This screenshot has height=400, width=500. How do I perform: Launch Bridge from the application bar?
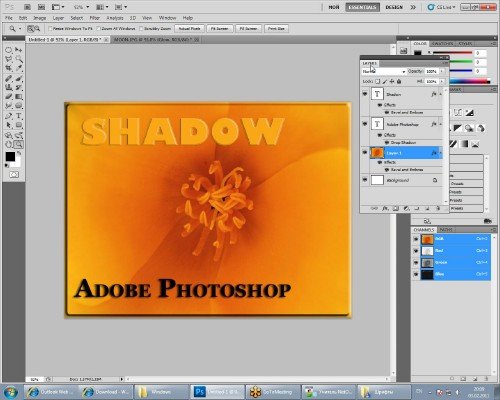click(28, 7)
